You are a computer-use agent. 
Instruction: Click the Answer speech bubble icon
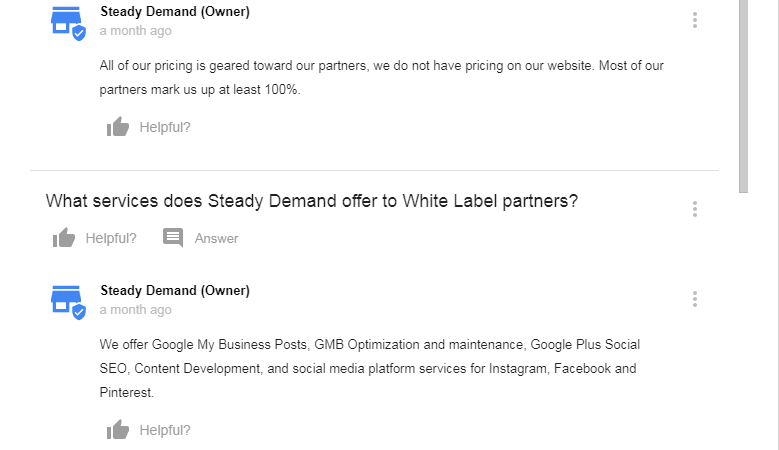(x=173, y=238)
